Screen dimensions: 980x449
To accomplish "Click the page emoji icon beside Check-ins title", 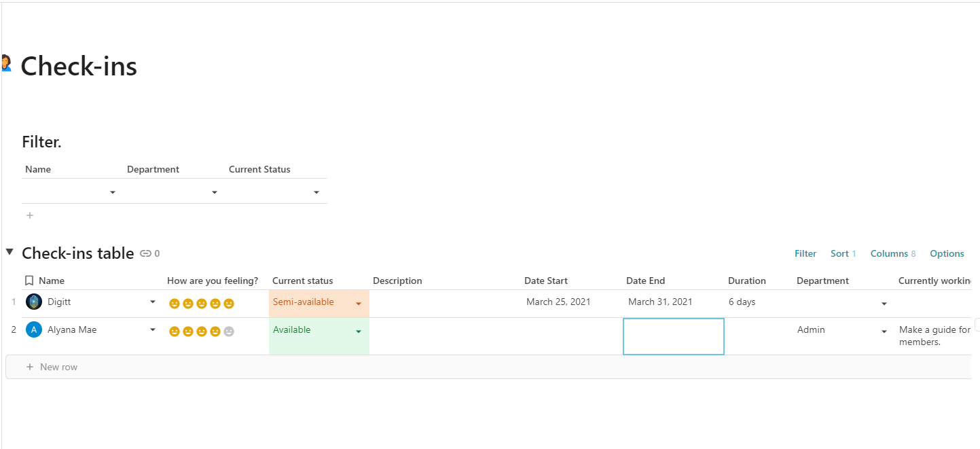I will [x=6, y=63].
